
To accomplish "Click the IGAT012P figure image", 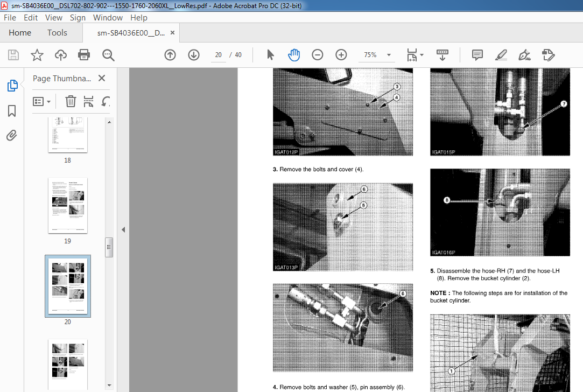I will (x=343, y=111).
